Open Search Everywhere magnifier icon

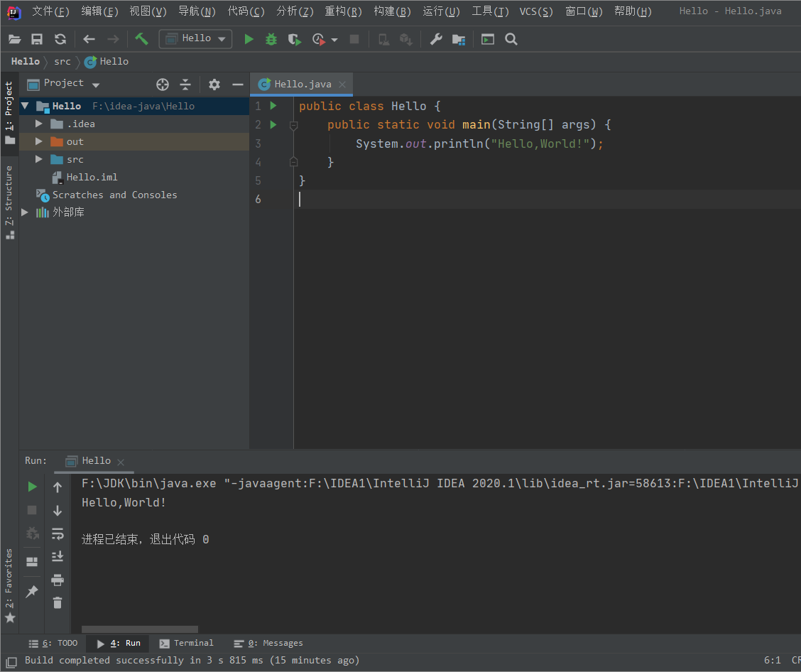(511, 39)
